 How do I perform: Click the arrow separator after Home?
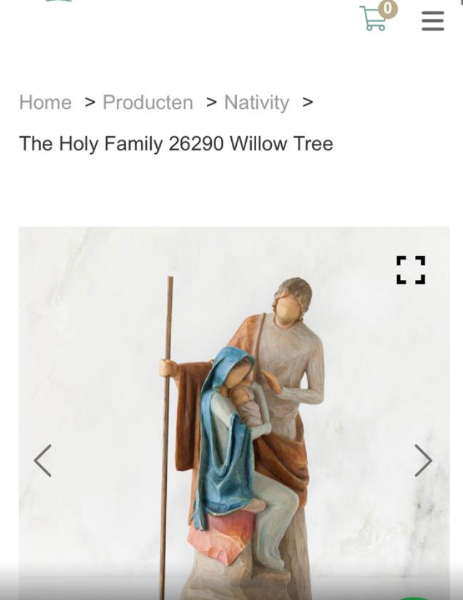90,103
